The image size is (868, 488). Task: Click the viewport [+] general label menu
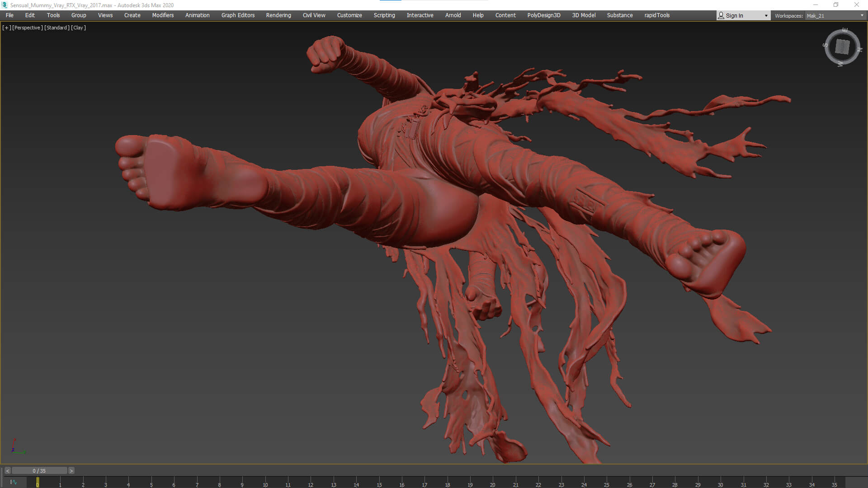tap(7, 28)
